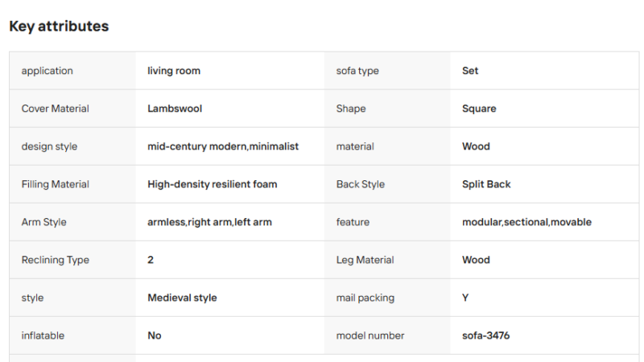The width and height of the screenshot is (644, 362).
Task: Click the sofa type Set value
Action: (470, 71)
